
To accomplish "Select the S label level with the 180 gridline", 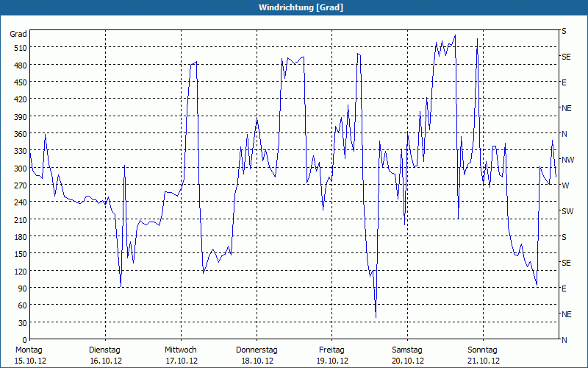I will tap(564, 237).
